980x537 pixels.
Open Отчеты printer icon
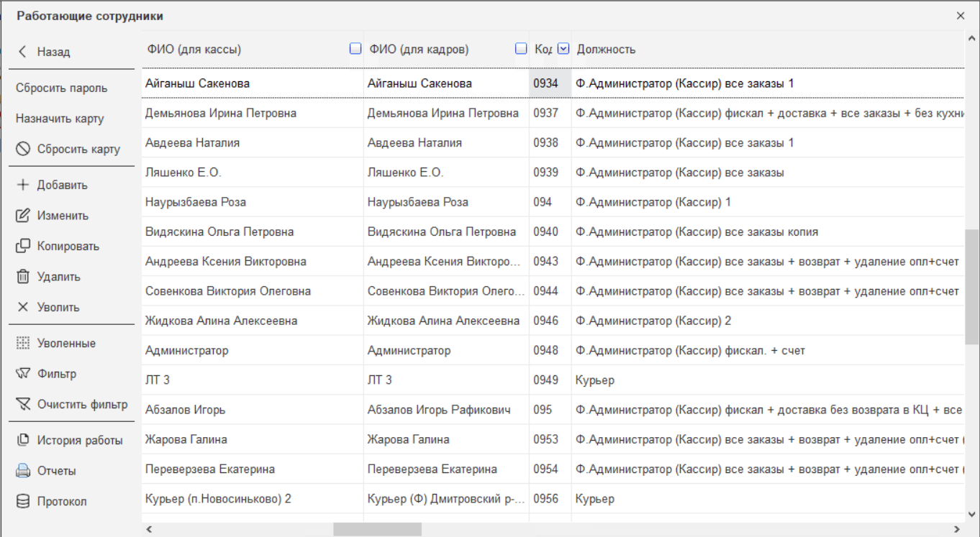[x=23, y=471]
